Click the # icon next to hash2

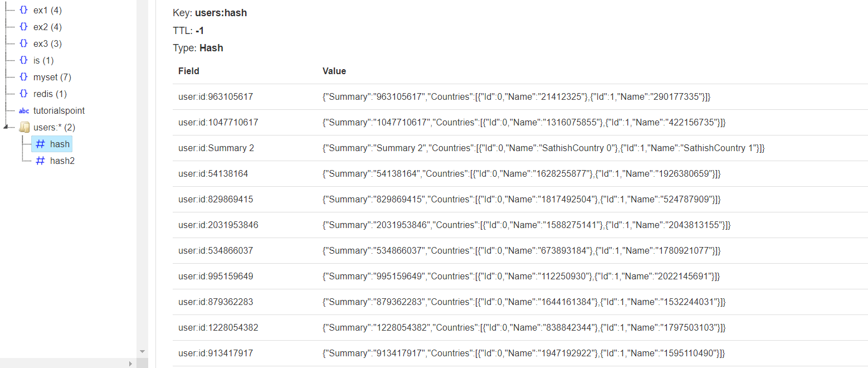coord(40,161)
